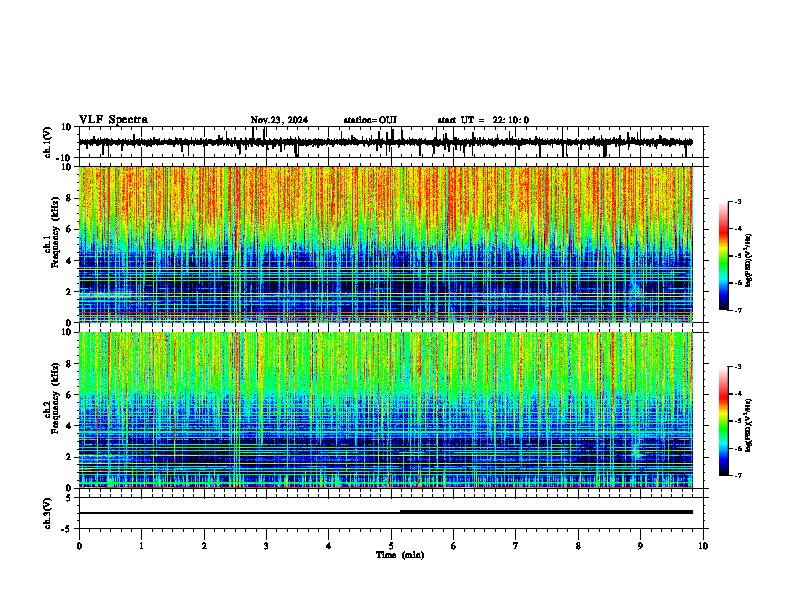Image resolution: width=792 pixels, height=612 pixels.
Task: Click the ch.3 black signal trace
Action: (386, 512)
